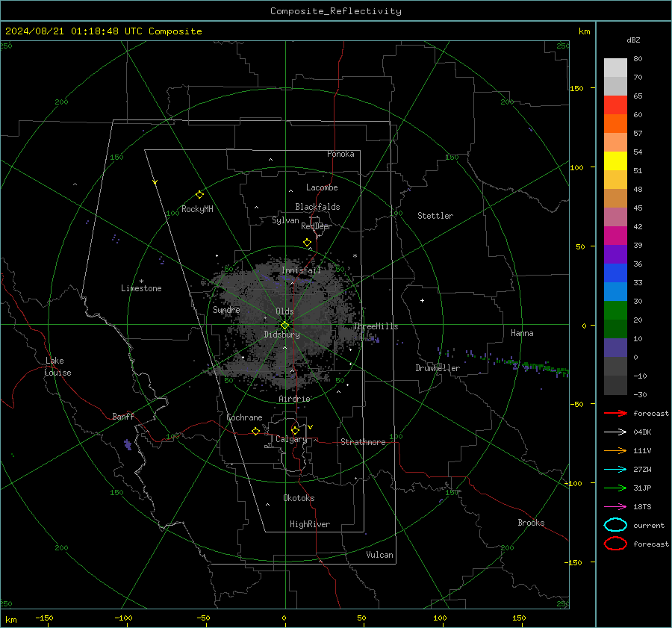Click the white 04DK arrow legend icon
672x628 pixels.
pyautogui.click(x=615, y=432)
